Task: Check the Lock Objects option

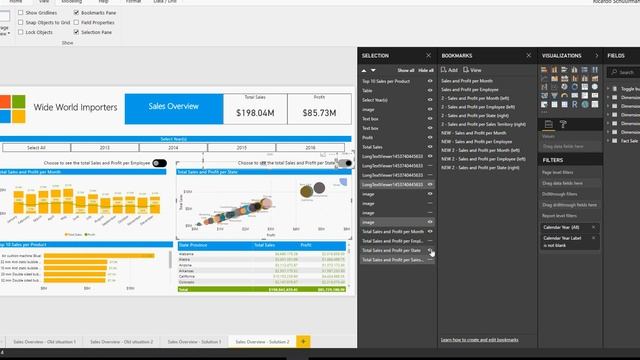Action: coord(20,32)
